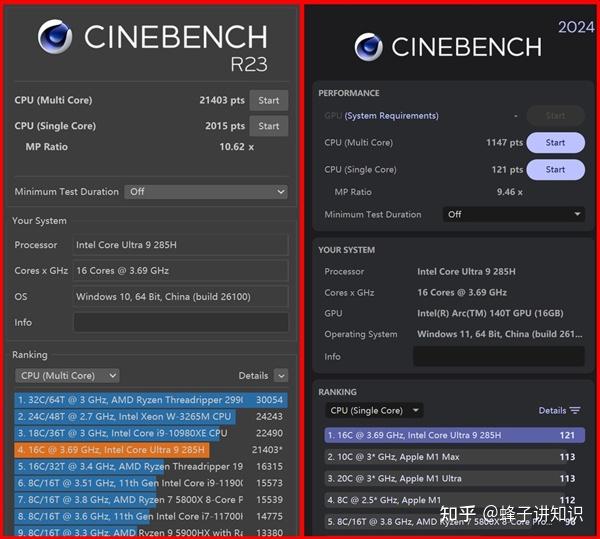Viewport: 600px width, 539px height.
Task: Select AMD Ryzen Threadripper 19 ranking row
Action: 151,467
